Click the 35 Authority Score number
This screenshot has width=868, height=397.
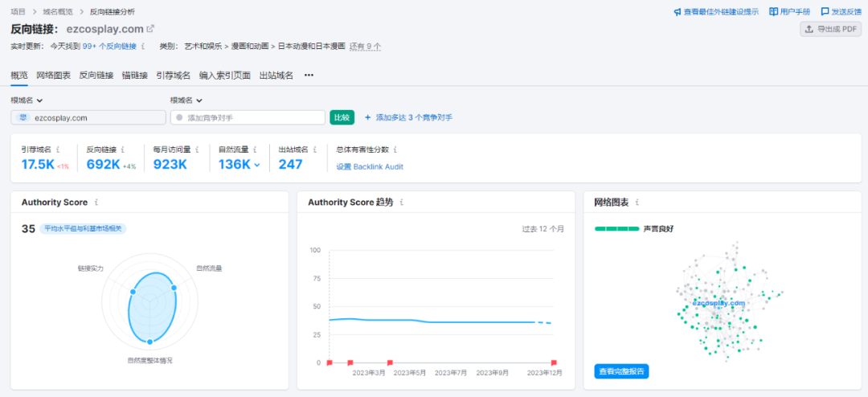[x=28, y=229]
